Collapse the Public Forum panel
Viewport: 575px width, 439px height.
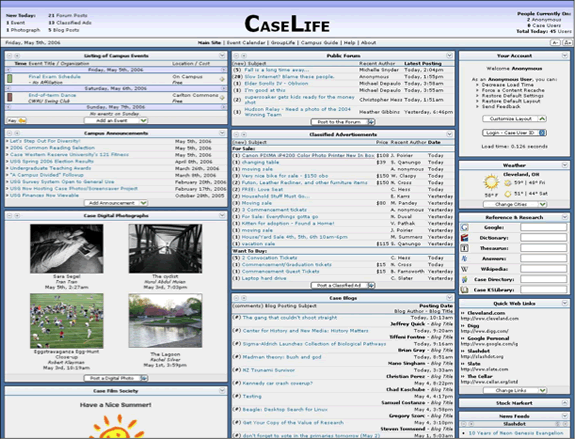(449, 55)
